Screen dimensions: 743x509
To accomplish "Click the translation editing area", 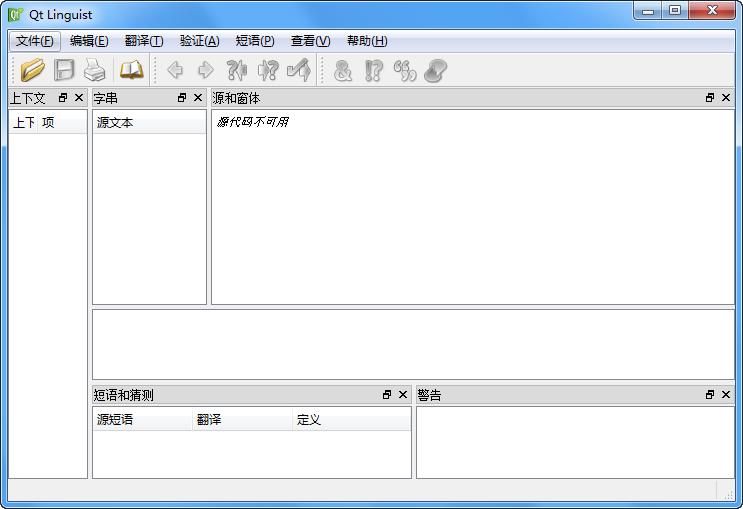I will click(413, 345).
